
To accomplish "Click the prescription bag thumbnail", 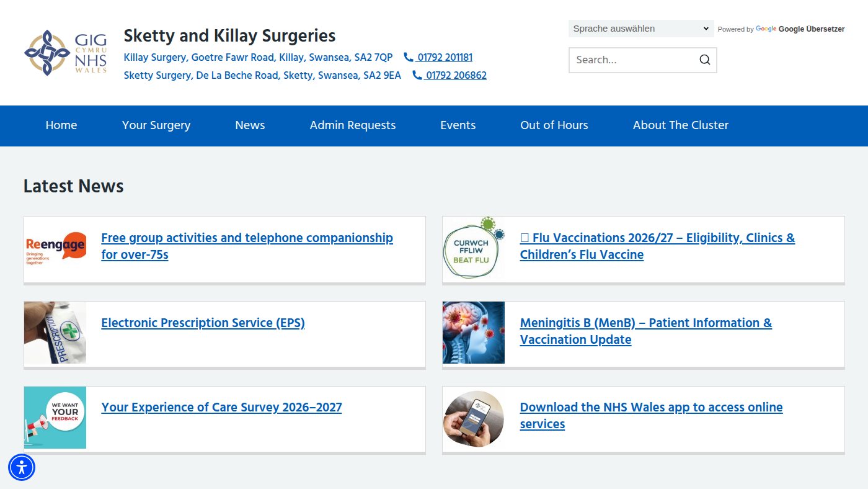I will (55, 333).
